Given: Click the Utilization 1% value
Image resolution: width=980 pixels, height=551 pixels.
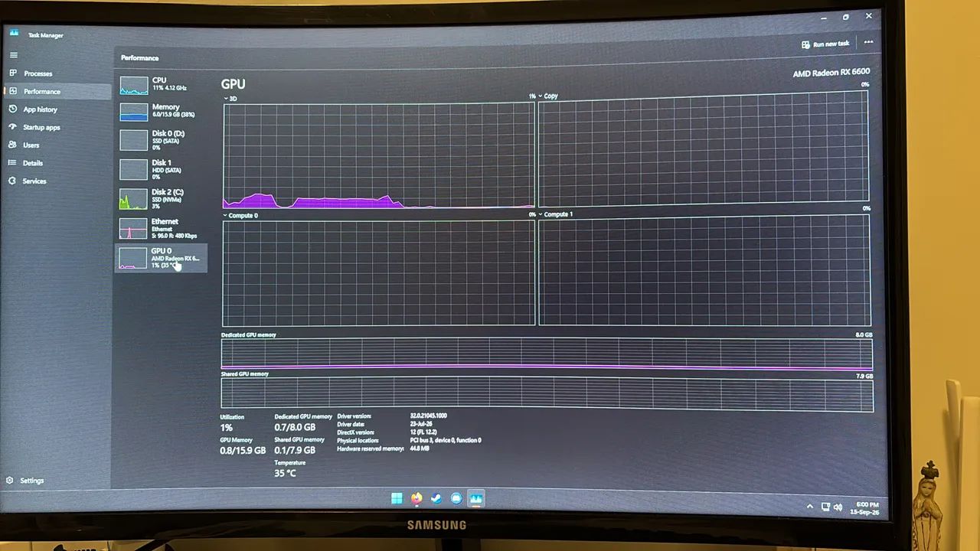Looking at the screenshot, I should tap(226, 428).
